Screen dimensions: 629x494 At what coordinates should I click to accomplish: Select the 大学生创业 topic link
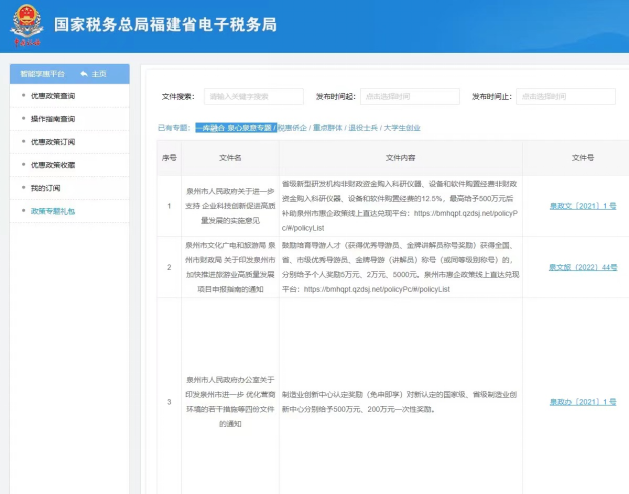[402, 128]
